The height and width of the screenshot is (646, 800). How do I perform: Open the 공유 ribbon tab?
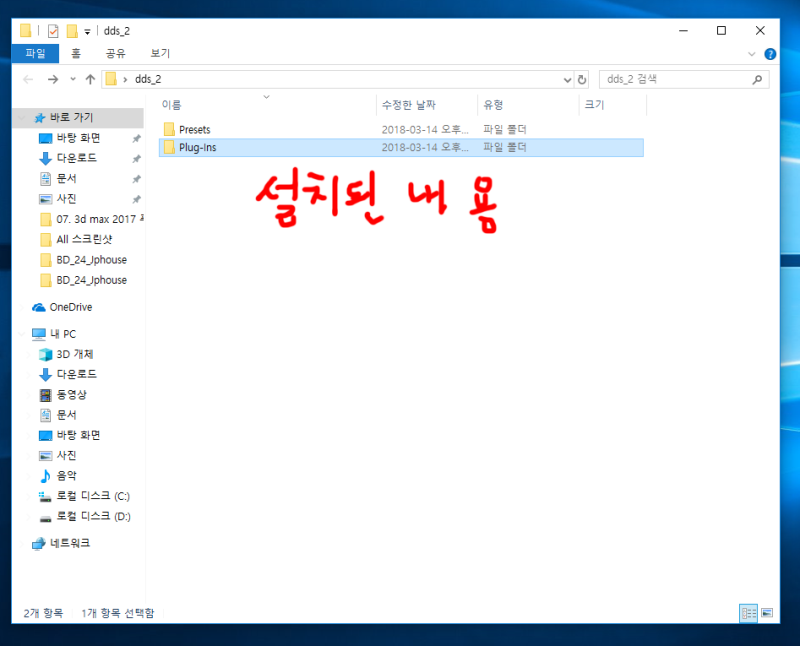click(115, 53)
